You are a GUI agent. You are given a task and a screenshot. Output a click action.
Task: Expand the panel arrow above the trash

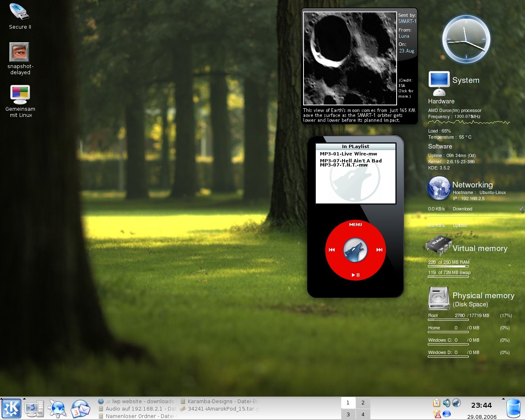coord(503,399)
